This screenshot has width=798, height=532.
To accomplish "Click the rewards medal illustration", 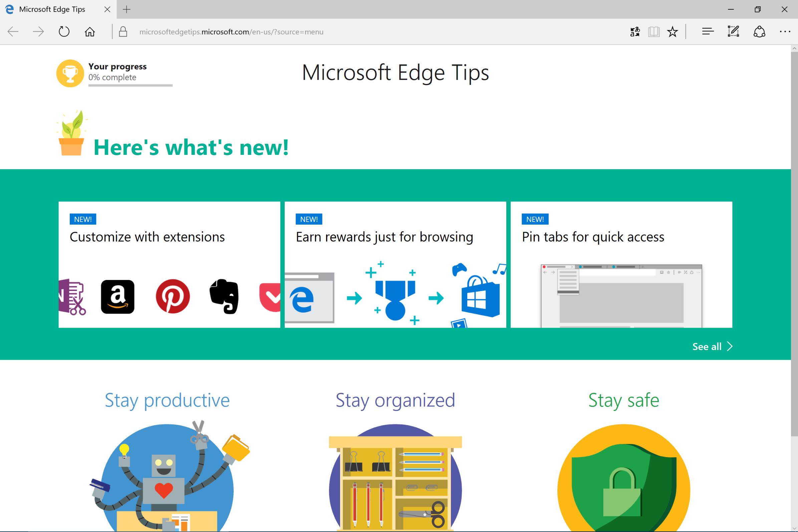I will coord(395,300).
